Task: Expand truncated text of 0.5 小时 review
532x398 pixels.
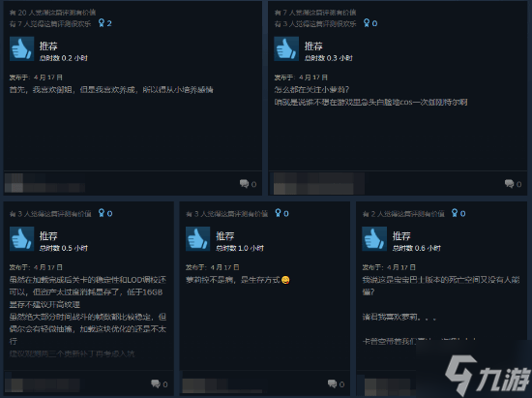Action: coord(72,353)
